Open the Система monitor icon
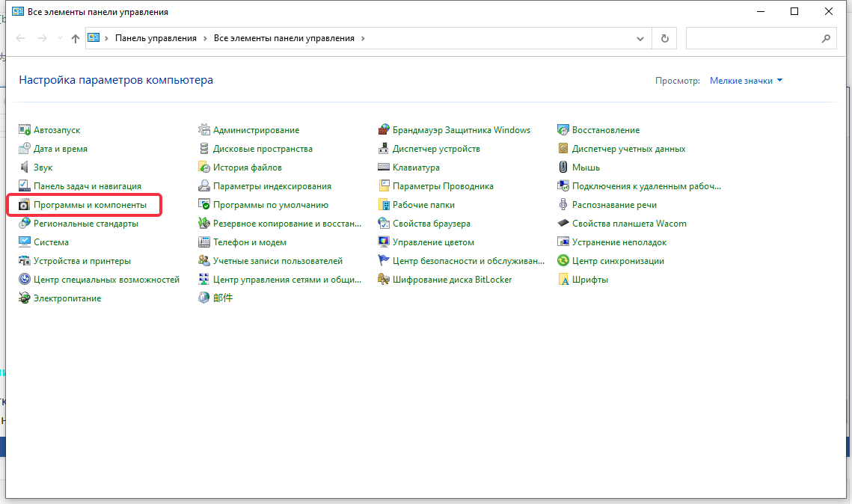 (x=25, y=242)
